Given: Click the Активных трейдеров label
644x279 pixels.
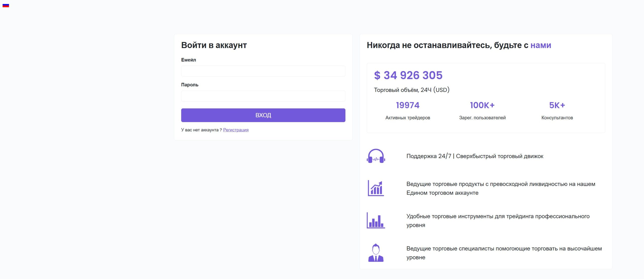Looking at the screenshot, I should pyautogui.click(x=408, y=118).
